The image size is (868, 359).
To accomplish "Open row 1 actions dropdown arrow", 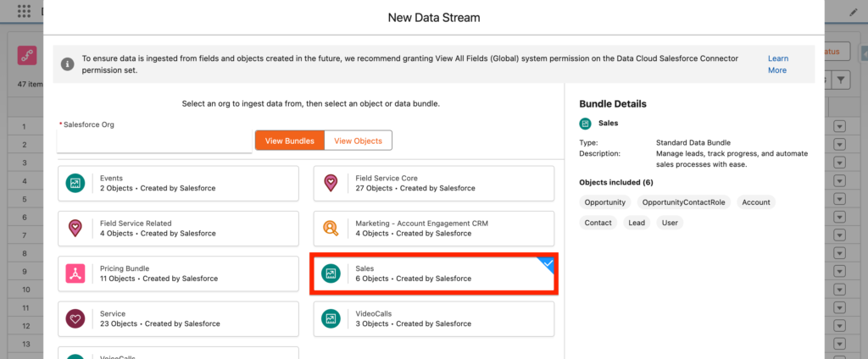I will click(x=839, y=126).
